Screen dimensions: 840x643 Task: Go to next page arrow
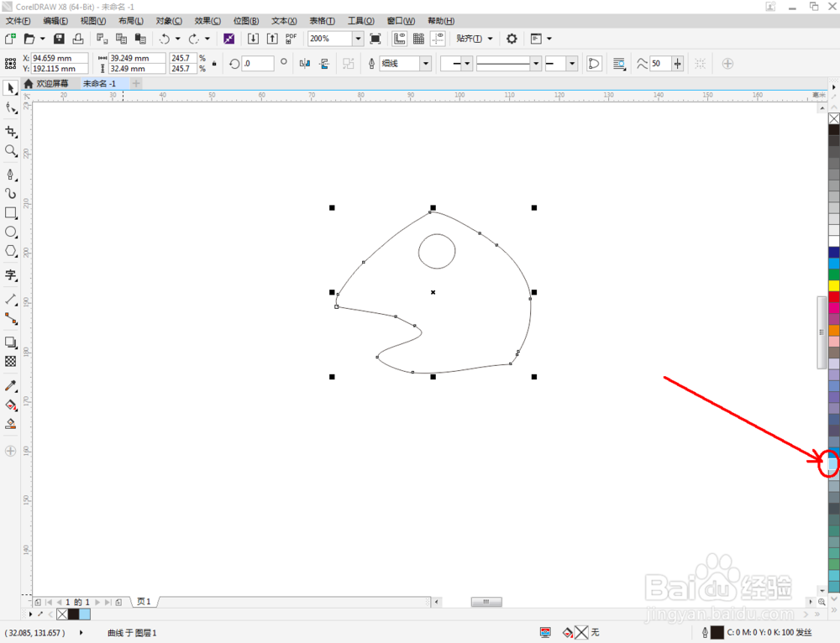pyautogui.click(x=97, y=603)
